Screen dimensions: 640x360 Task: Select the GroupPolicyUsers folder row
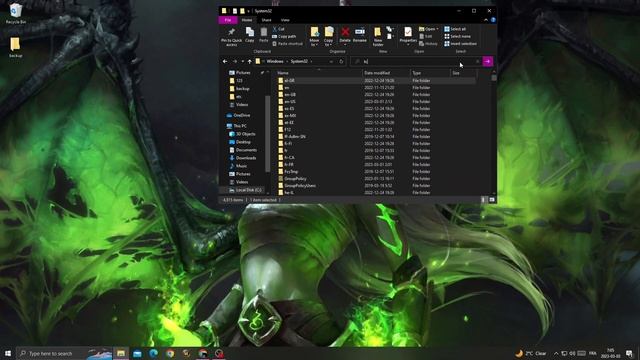click(x=376, y=186)
